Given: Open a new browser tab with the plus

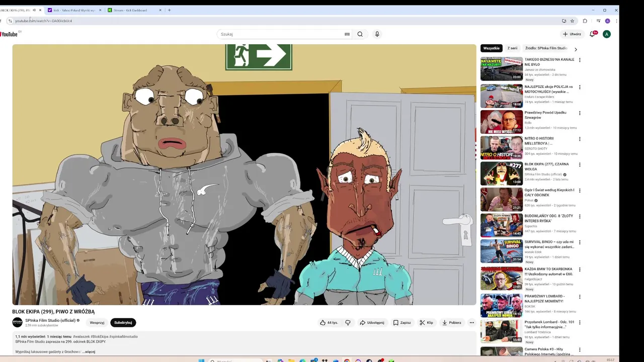Looking at the screenshot, I should point(169,10).
